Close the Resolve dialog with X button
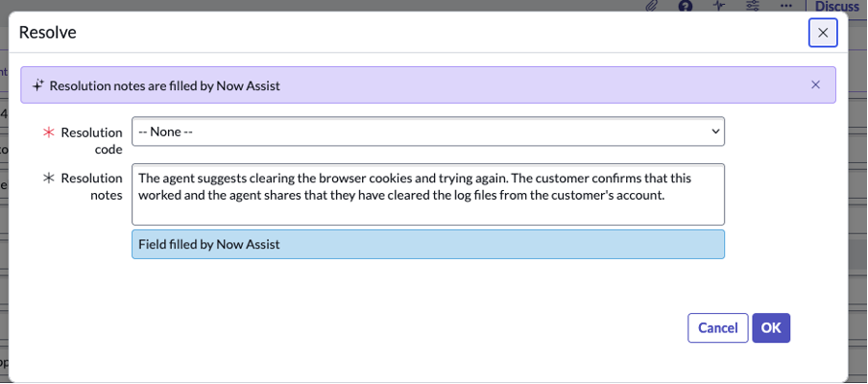Viewport: 868px width, 384px height. pos(823,33)
